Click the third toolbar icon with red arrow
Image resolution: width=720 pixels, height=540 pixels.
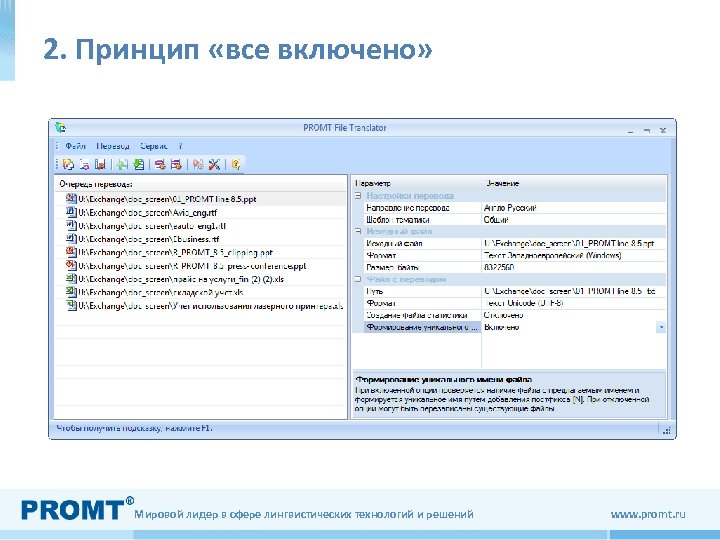pyautogui.click(x=100, y=164)
